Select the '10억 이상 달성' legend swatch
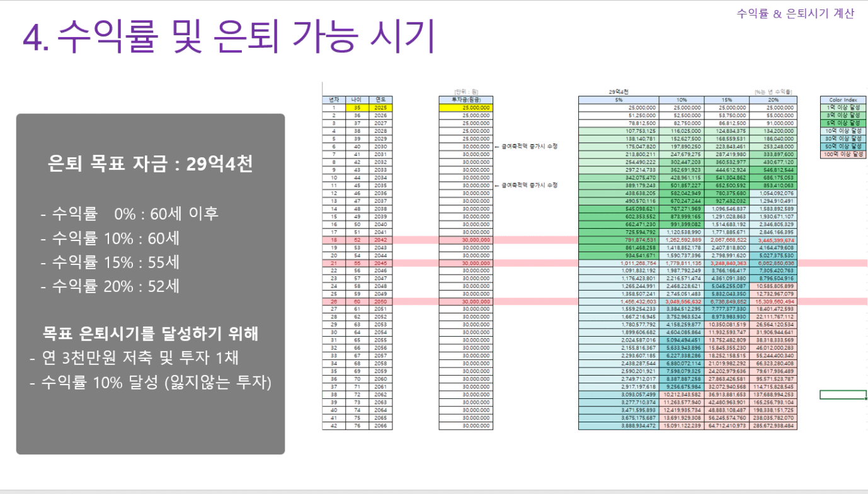This screenshot has width=868, height=494. [843, 130]
